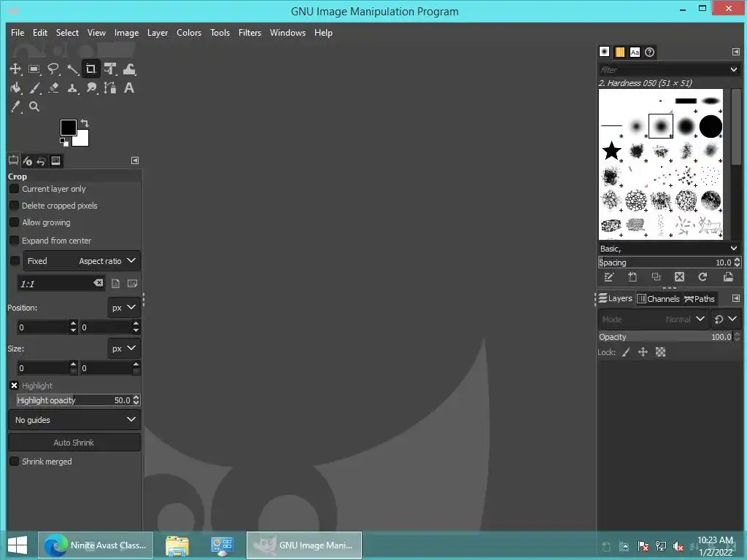
Task: Switch to the Channels tab
Action: 658,298
